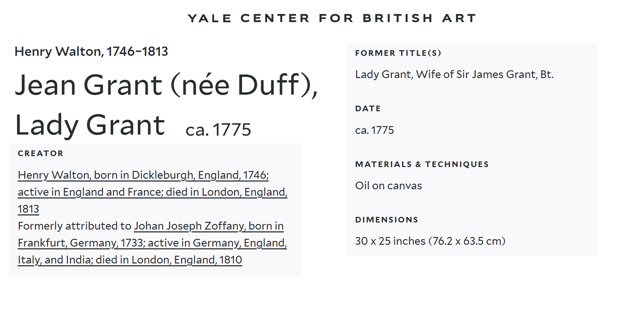The image size is (644, 314).
Task: Click the ca. 1775 value under Date
Action: (374, 130)
